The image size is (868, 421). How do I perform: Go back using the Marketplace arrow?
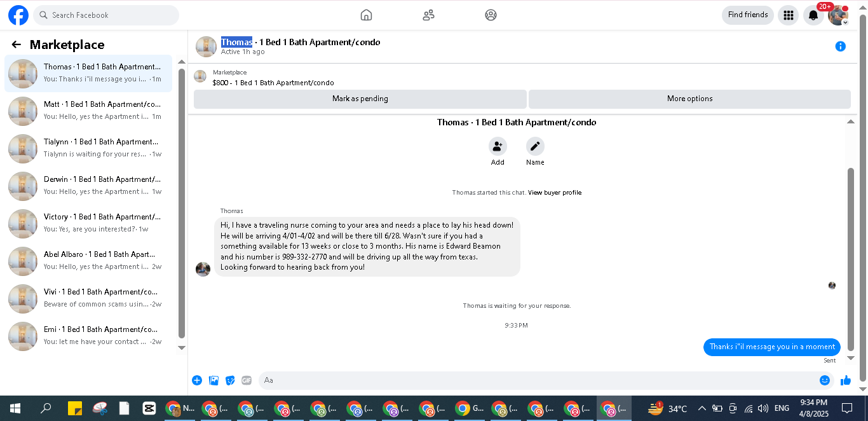point(17,45)
